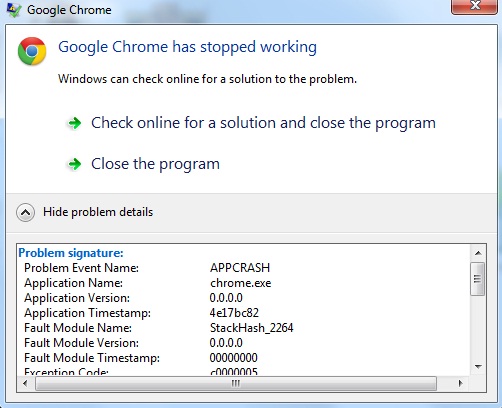Viewport: 502px width, 408px height.
Task: Click the details box scroll down arrow
Action: tap(478, 367)
